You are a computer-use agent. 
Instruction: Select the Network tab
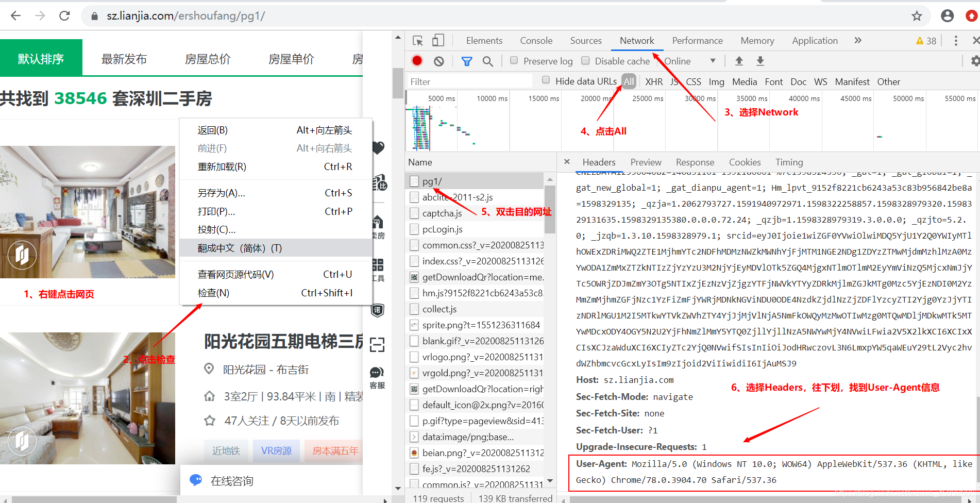(x=637, y=41)
